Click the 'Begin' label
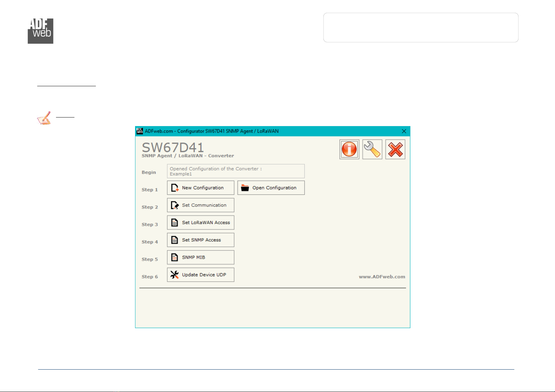Image resolution: width=555 pixels, height=392 pixels. [149, 172]
